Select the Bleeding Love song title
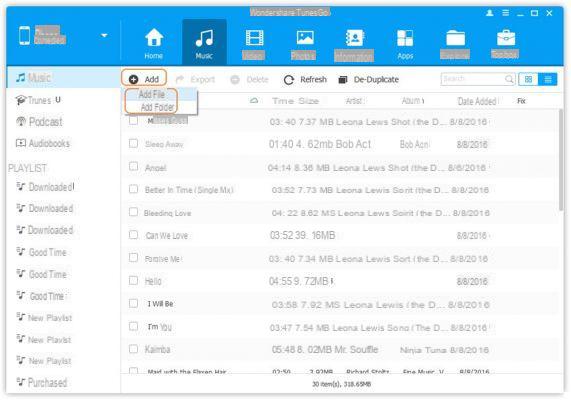 tap(168, 213)
